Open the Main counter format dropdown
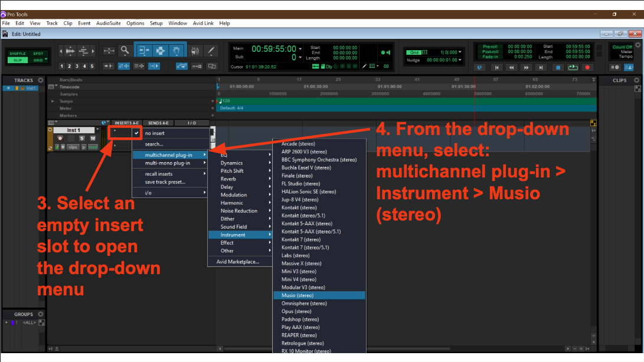Screen dimensions: 644x362 click(300, 49)
